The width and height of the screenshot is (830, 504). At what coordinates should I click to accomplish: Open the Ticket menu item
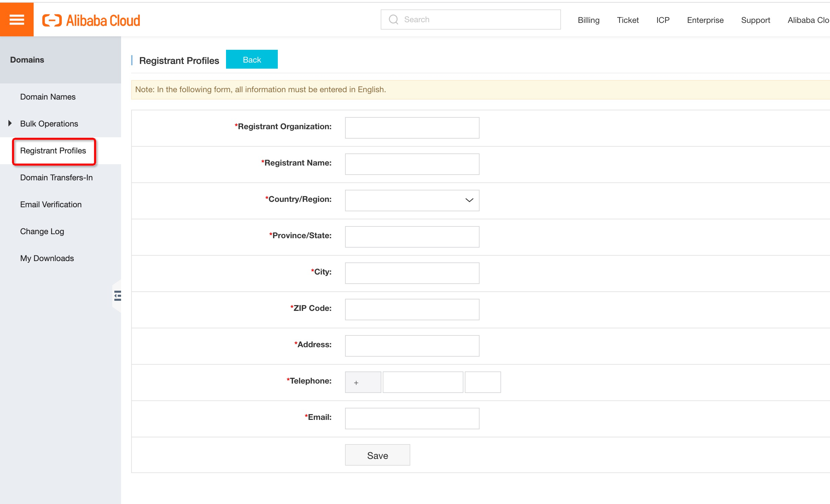627,20
